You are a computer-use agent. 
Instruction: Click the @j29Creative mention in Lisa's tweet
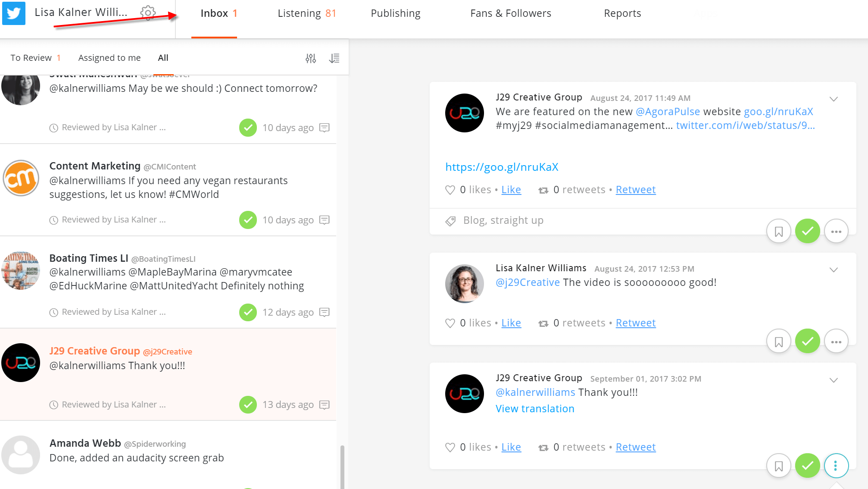[528, 282]
